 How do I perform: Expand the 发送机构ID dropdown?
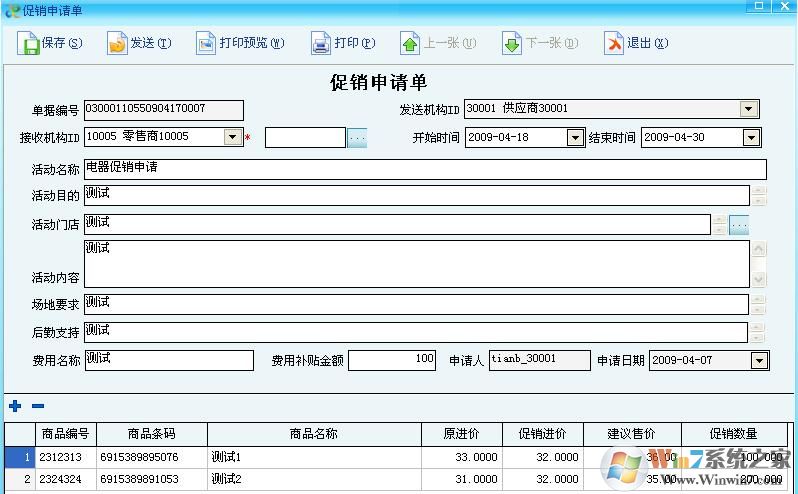pyautogui.click(x=749, y=109)
